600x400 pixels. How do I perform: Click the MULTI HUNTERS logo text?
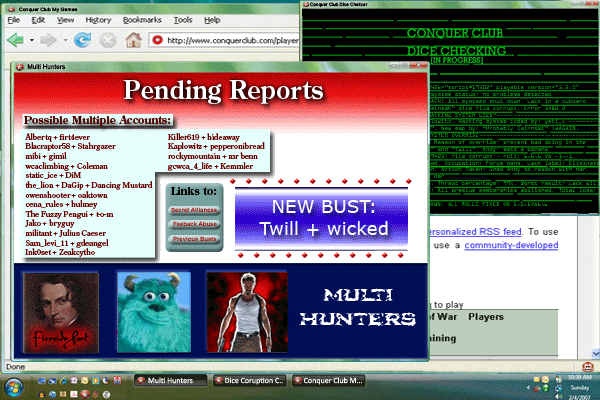pyautogui.click(x=358, y=307)
